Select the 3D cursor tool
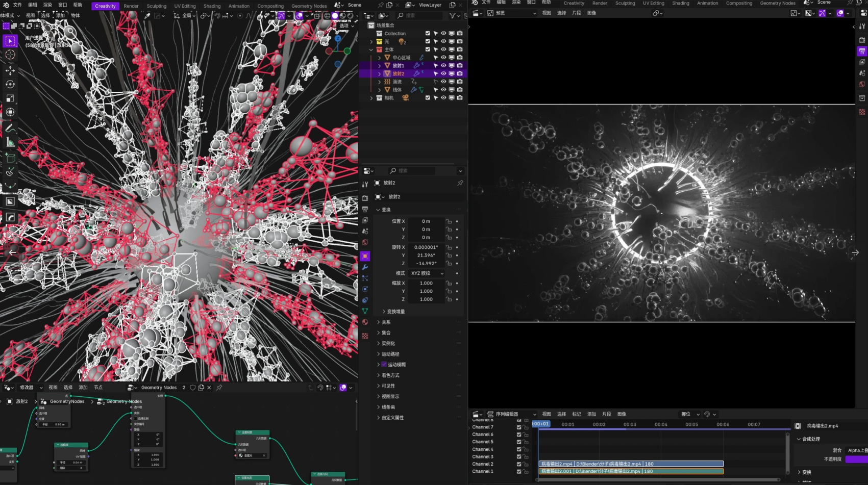 pyautogui.click(x=10, y=55)
